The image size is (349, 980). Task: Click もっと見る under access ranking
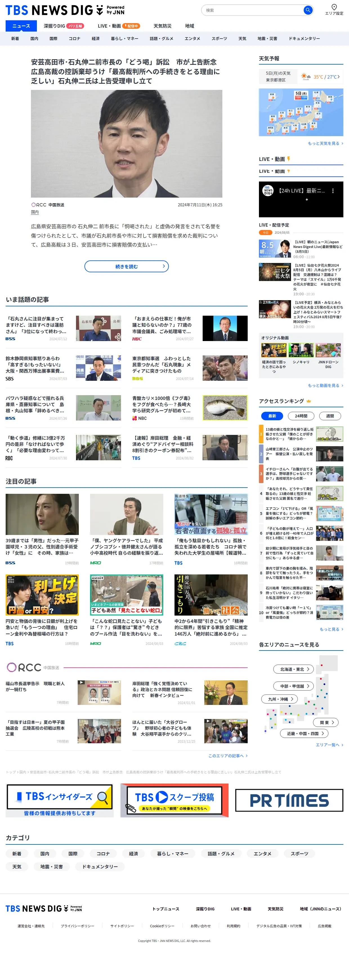(331, 629)
